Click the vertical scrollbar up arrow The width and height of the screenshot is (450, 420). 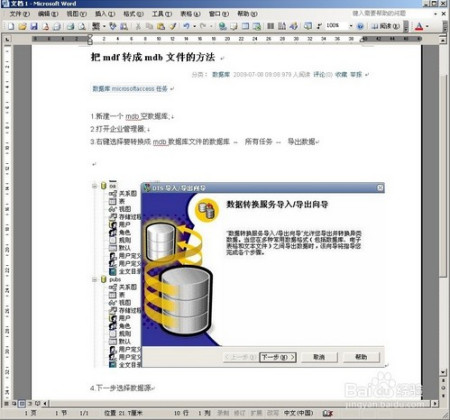pos(443,40)
